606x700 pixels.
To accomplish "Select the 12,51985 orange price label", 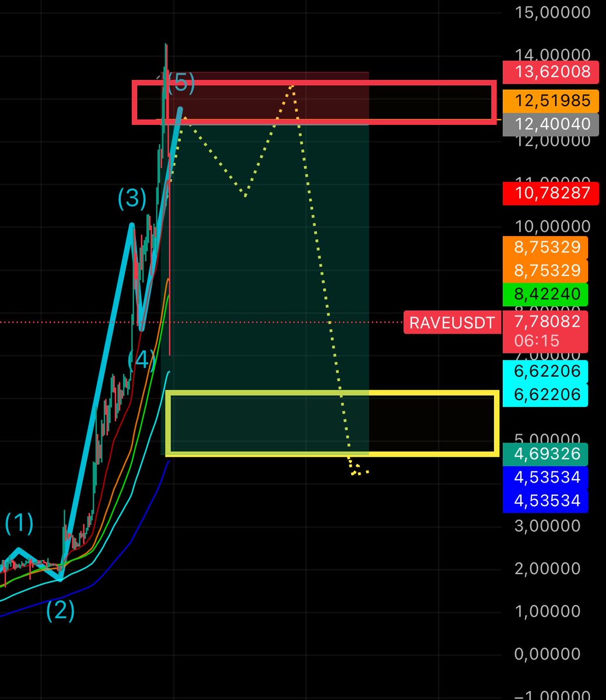I will 551,100.
